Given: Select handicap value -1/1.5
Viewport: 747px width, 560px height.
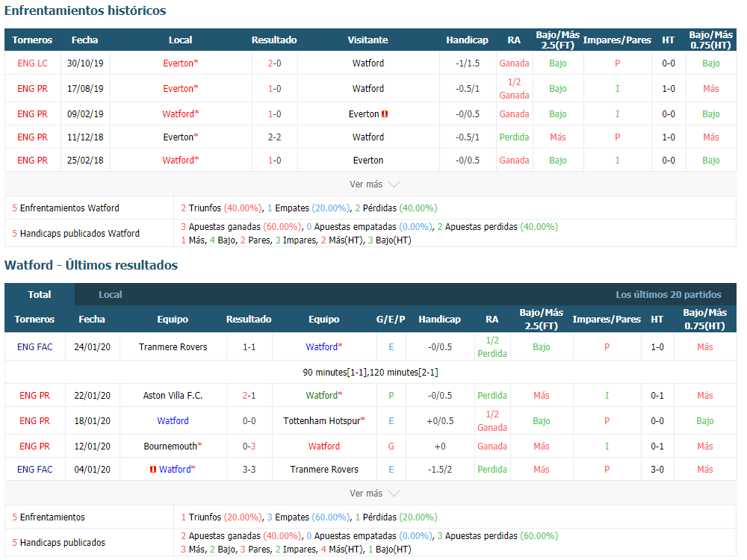Looking at the screenshot, I should [468, 63].
